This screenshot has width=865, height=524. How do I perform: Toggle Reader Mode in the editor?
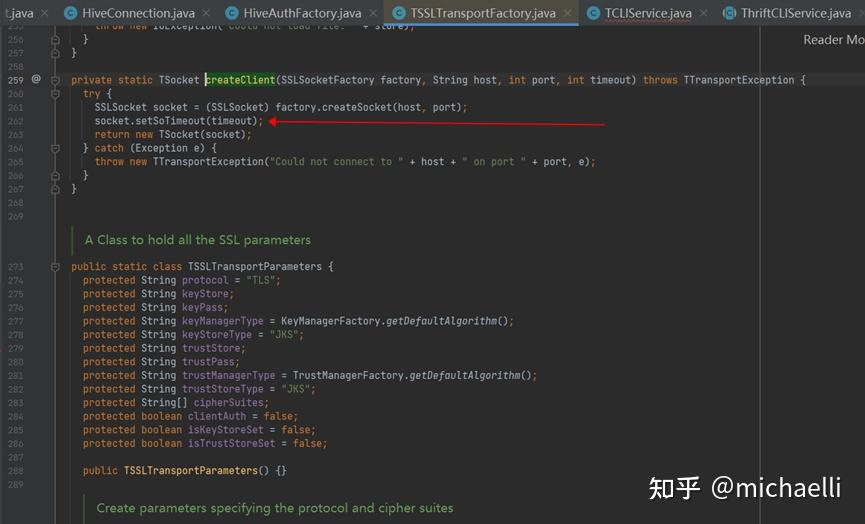833,40
